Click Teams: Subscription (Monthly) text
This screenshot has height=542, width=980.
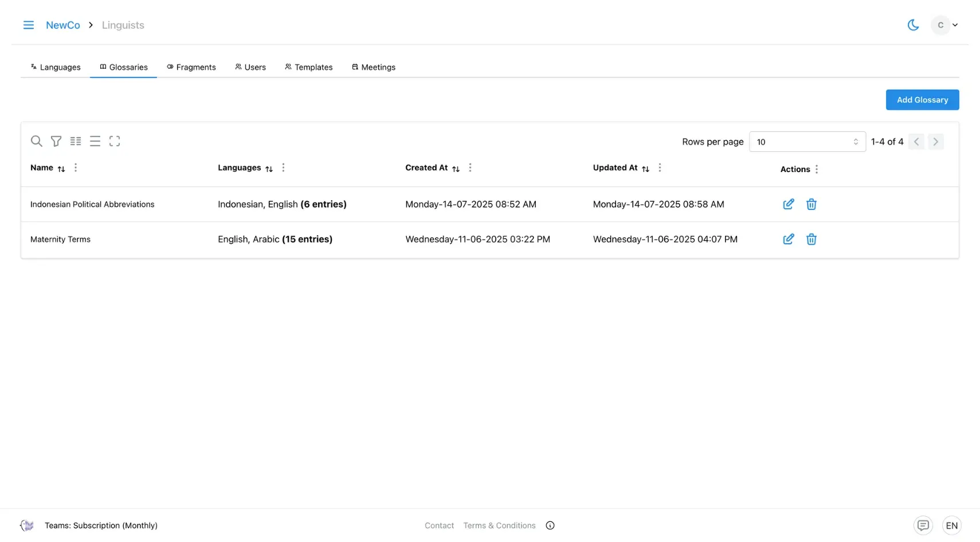pyautogui.click(x=101, y=525)
